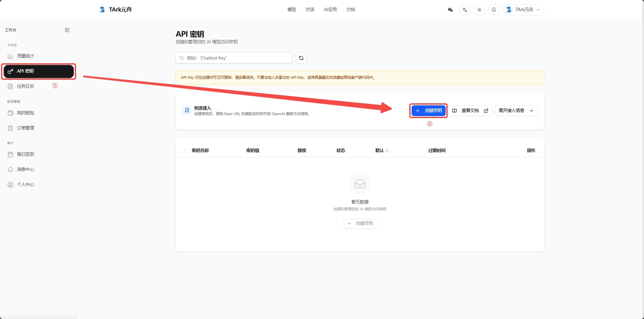Viewport: 644px width, 319px height.
Task: Click the 额度 column header
Action: click(x=302, y=150)
